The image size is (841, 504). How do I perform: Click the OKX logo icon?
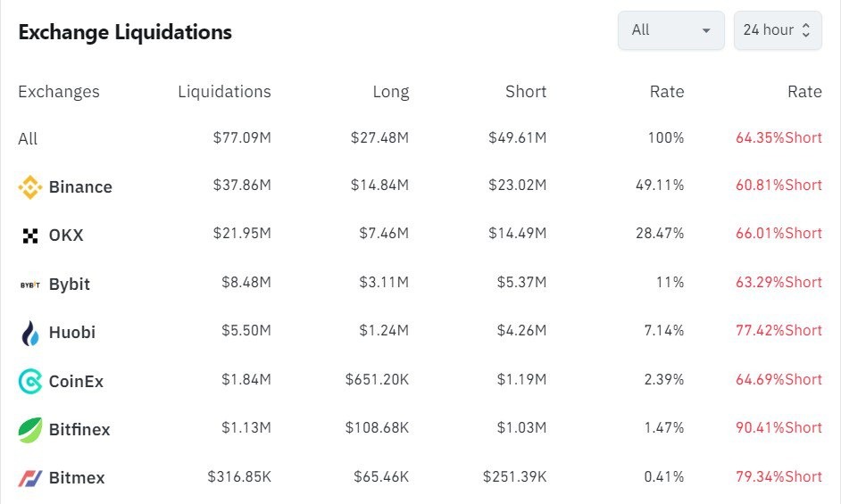click(30, 235)
